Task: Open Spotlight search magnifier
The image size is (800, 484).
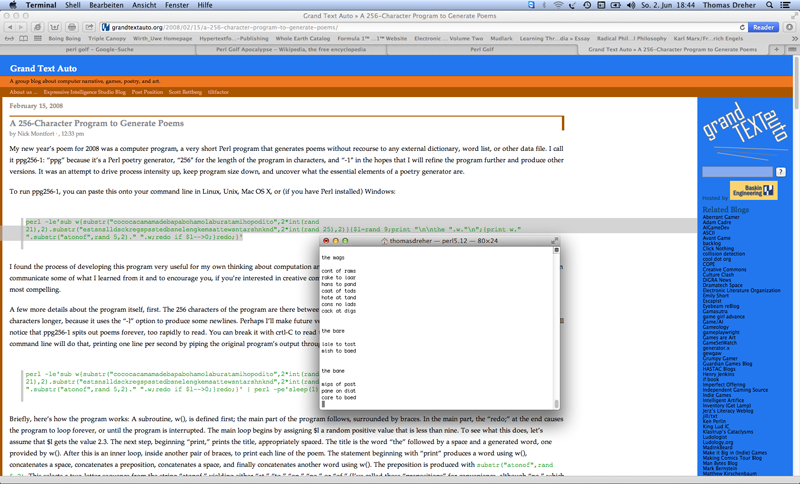Action: (769, 5)
